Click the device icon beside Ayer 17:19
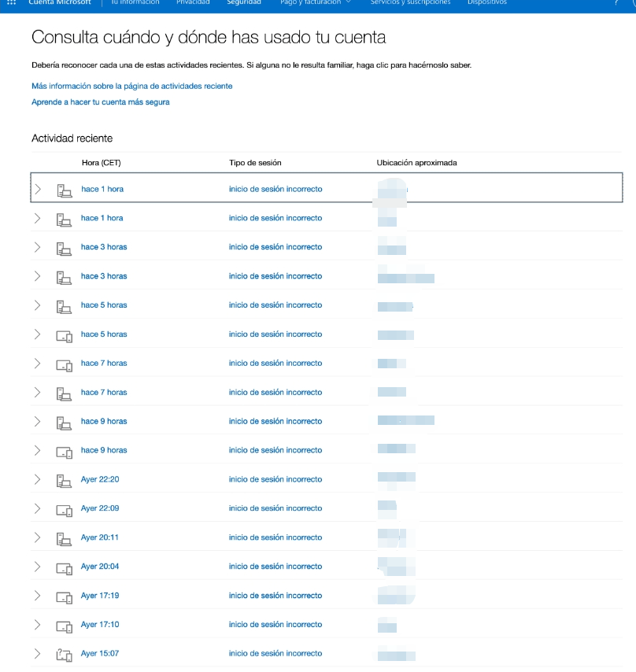This screenshot has height=672, width=636. tap(65, 596)
